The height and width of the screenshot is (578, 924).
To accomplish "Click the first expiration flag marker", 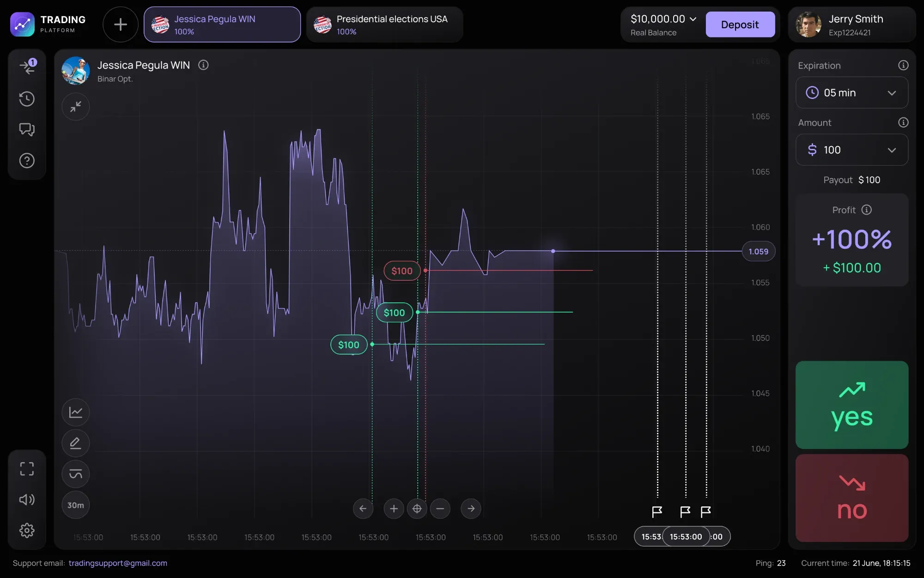I will (657, 511).
